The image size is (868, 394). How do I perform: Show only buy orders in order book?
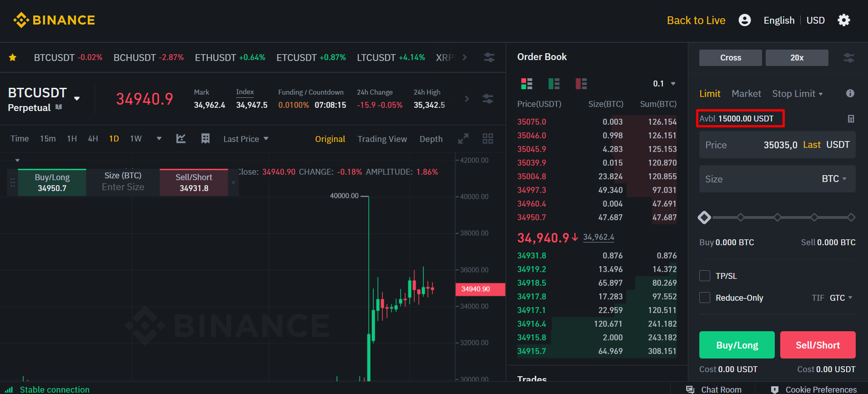point(554,83)
